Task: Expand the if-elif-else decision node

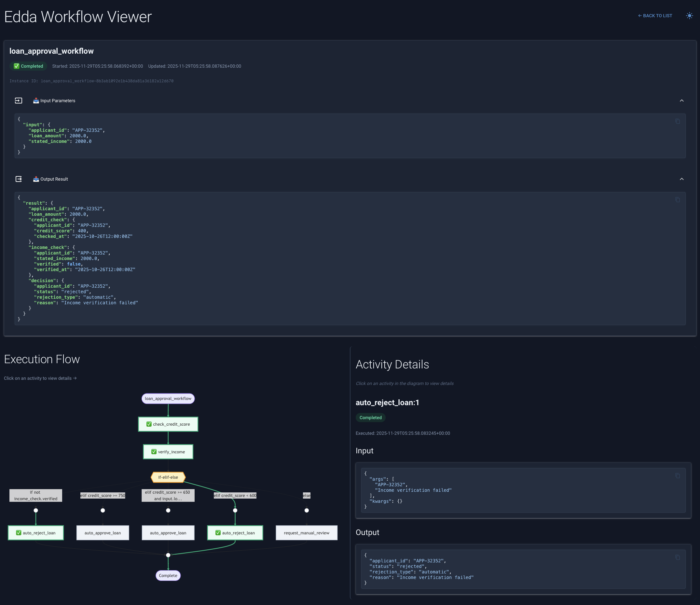Action: tap(168, 477)
